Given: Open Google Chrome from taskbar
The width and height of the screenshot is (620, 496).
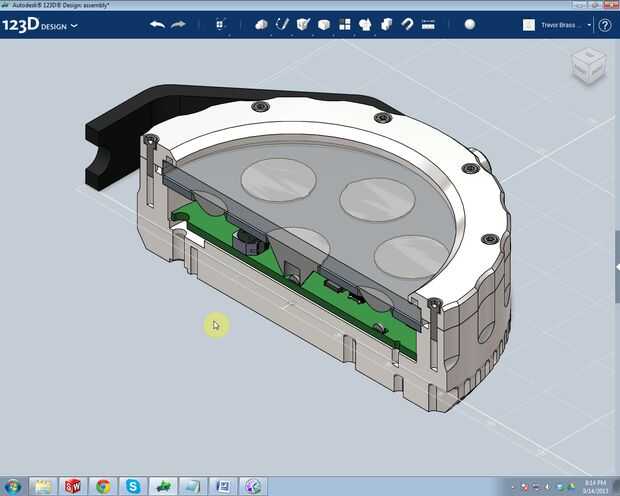Looking at the screenshot, I should (x=103, y=486).
